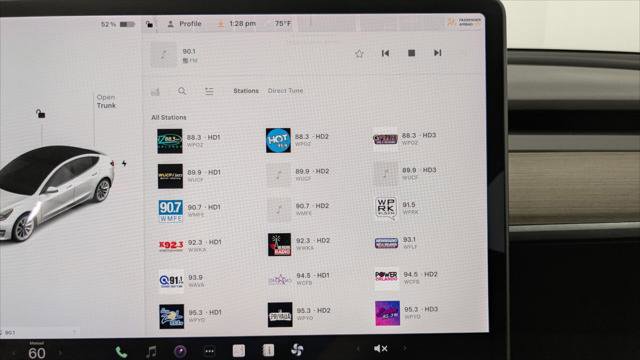Skip to the previous station
Viewport: 640px width, 360px height.
pyautogui.click(x=385, y=53)
